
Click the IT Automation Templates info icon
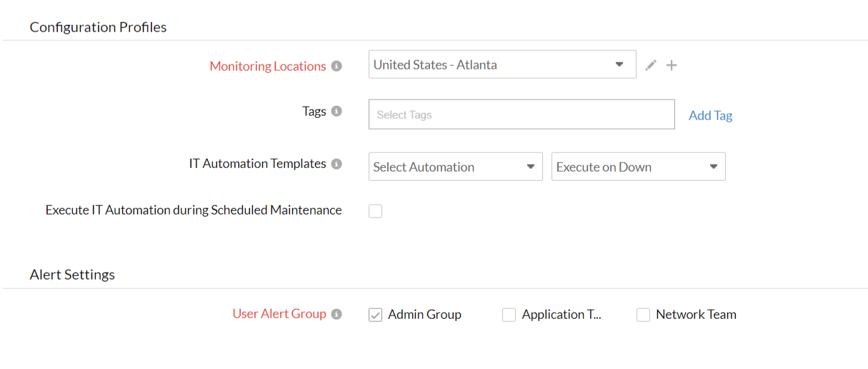(336, 164)
